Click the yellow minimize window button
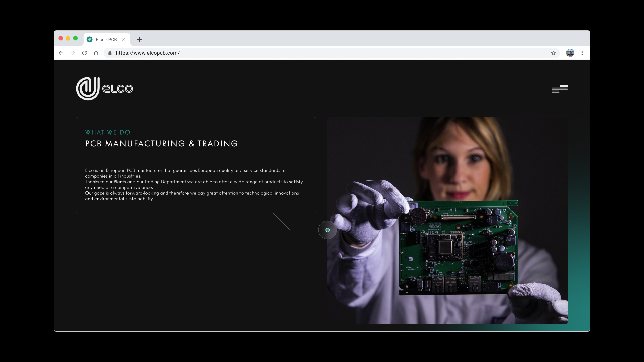Viewport: 644px width, 362px height. pyautogui.click(x=68, y=38)
